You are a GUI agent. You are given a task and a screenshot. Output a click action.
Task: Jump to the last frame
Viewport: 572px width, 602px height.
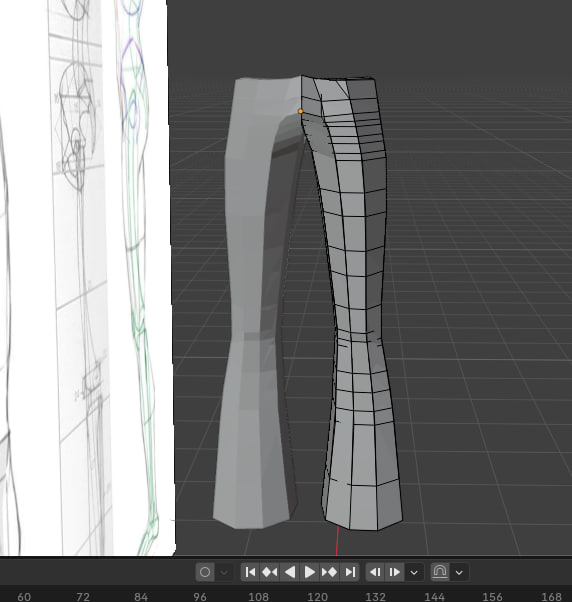pos(350,572)
